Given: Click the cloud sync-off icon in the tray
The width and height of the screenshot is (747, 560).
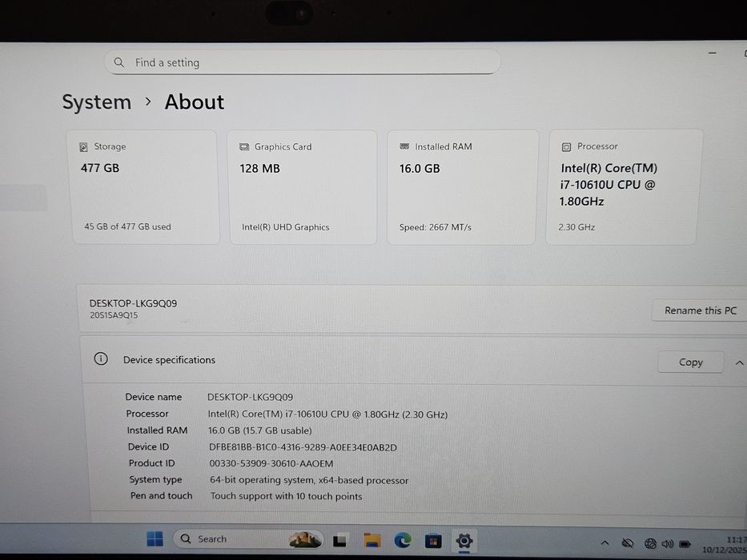Looking at the screenshot, I should coord(628,543).
